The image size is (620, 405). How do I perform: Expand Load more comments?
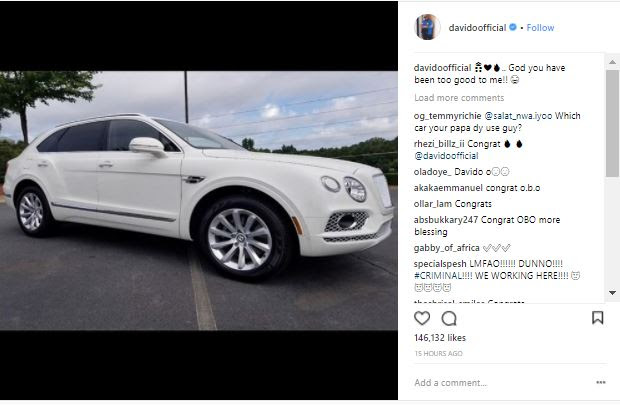coord(459,98)
